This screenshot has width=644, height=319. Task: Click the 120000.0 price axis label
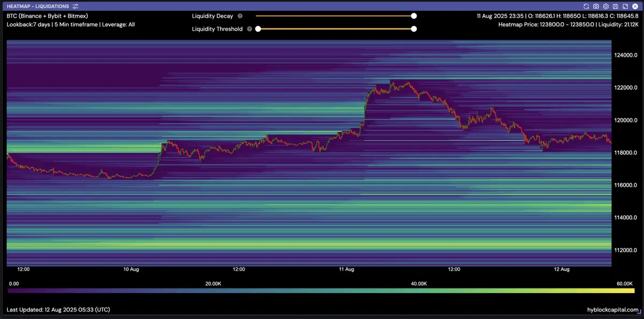(625, 120)
